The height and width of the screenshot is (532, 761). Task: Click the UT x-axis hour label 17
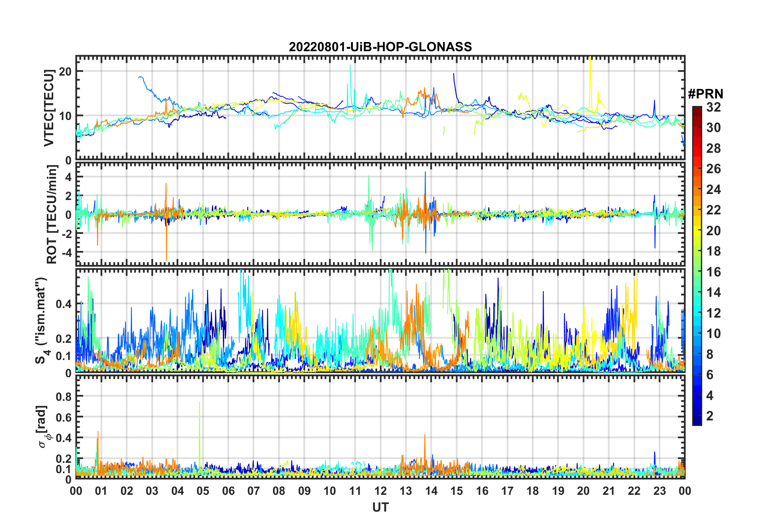click(x=507, y=491)
